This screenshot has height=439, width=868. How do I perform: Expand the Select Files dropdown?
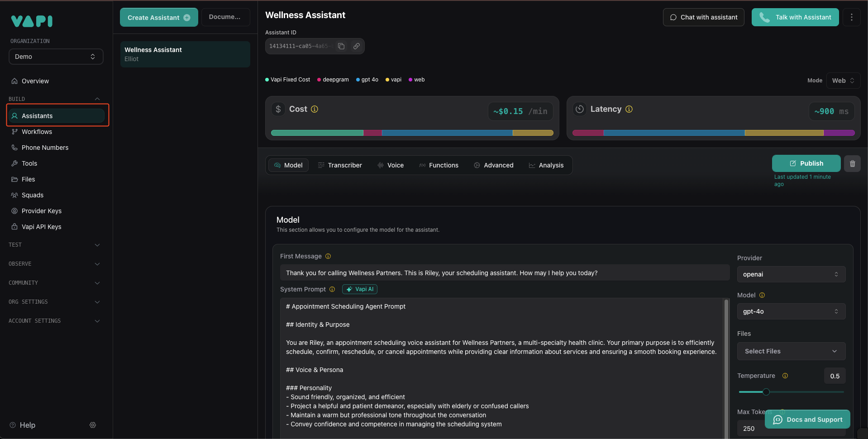(791, 351)
